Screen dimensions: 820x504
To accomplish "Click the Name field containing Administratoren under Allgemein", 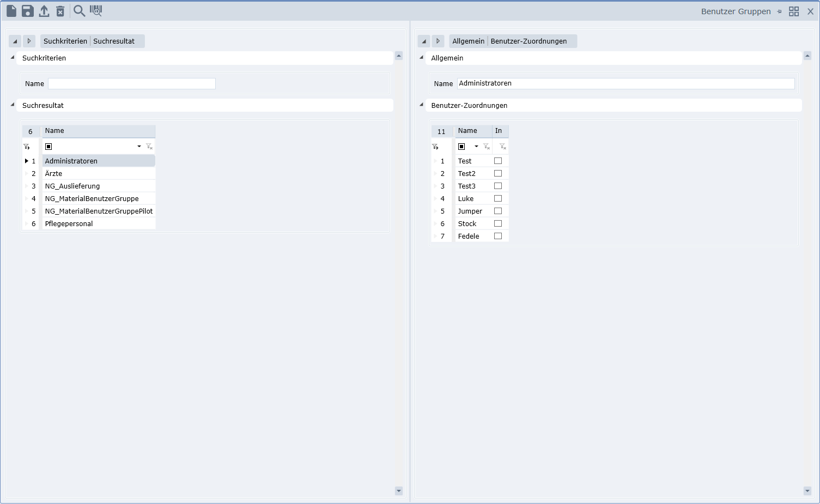I will pyautogui.click(x=625, y=83).
